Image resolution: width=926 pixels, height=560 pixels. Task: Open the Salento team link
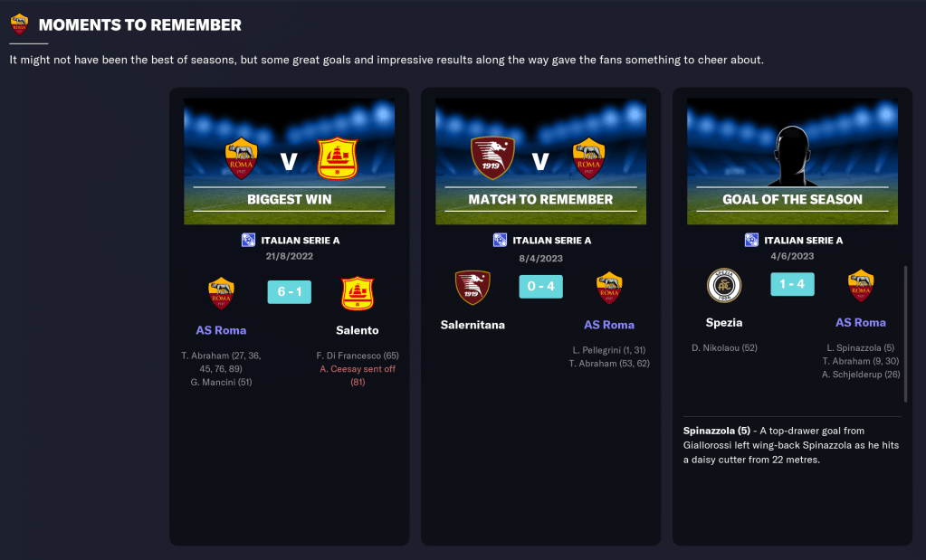coord(358,330)
